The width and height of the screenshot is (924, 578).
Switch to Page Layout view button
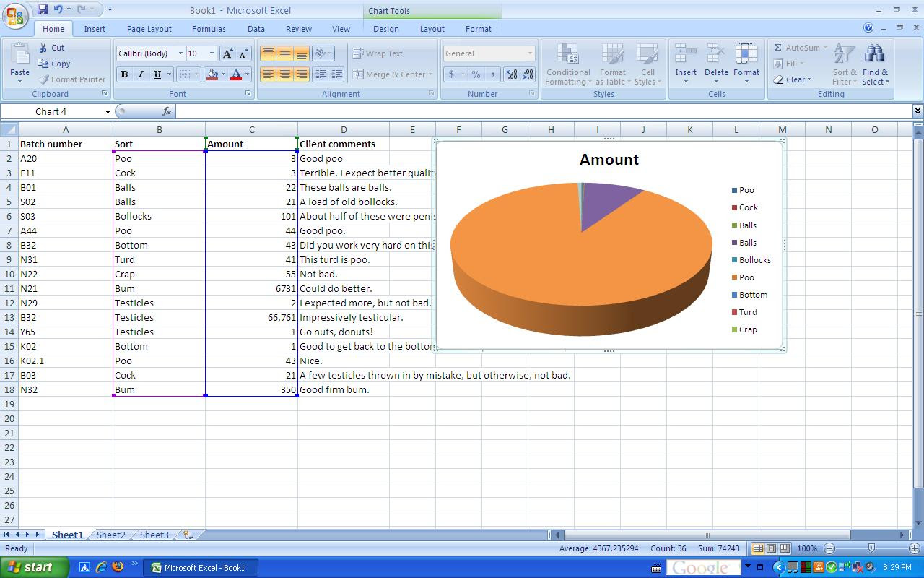(x=771, y=548)
